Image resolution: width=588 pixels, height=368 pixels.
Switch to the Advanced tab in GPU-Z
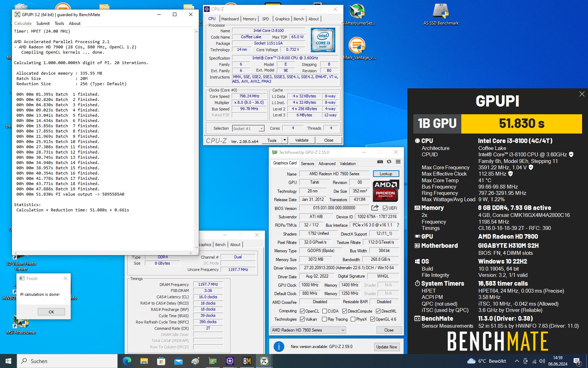[x=327, y=164]
